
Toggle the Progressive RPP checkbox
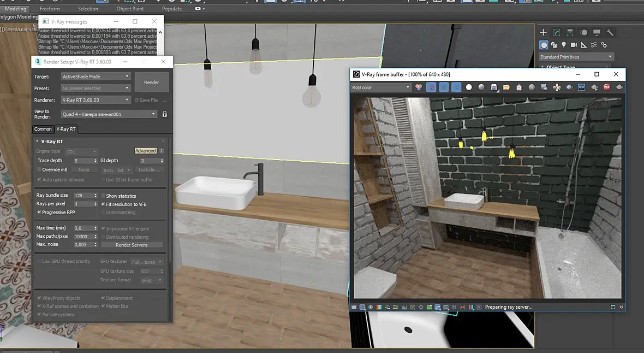pos(39,212)
